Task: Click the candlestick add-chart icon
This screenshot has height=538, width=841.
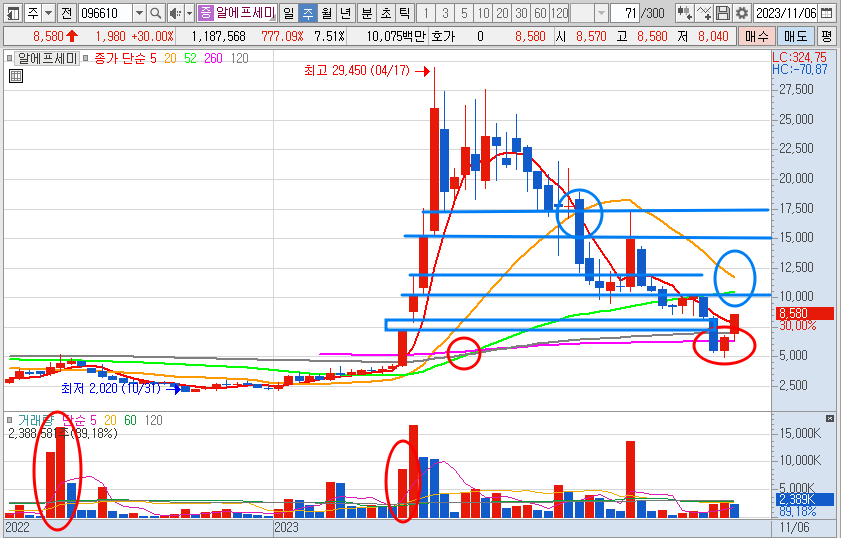Action: [684, 13]
